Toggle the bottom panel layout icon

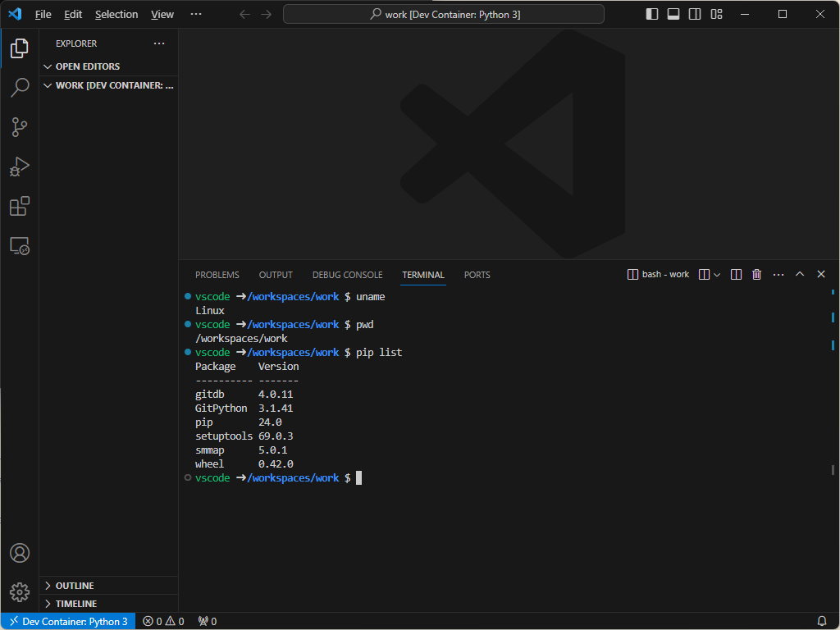pos(673,15)
